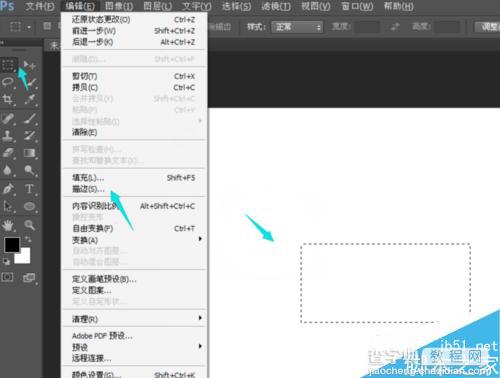The image size is (500, 378).
Task: Select the Gradient tool
Action: [30, 153]
